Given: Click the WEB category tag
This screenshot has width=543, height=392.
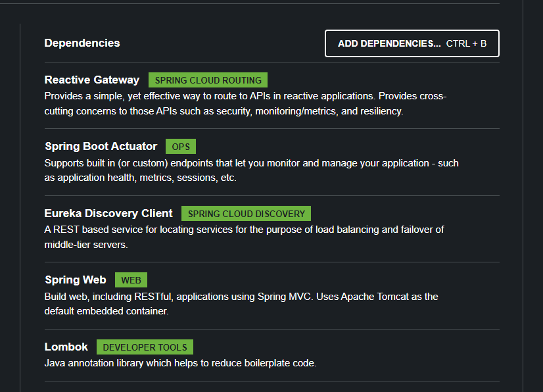Looking at the screenshot, I should click(x=131, y=280).
